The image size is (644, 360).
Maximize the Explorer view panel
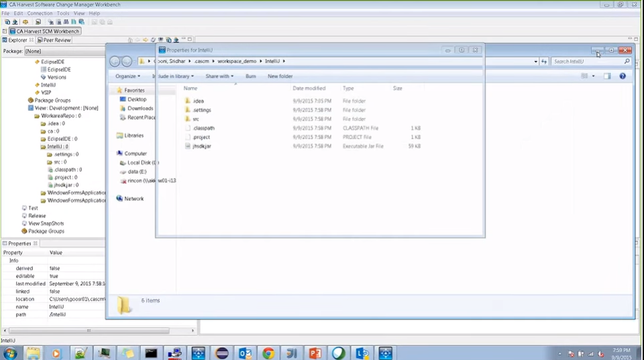(190, 40)
